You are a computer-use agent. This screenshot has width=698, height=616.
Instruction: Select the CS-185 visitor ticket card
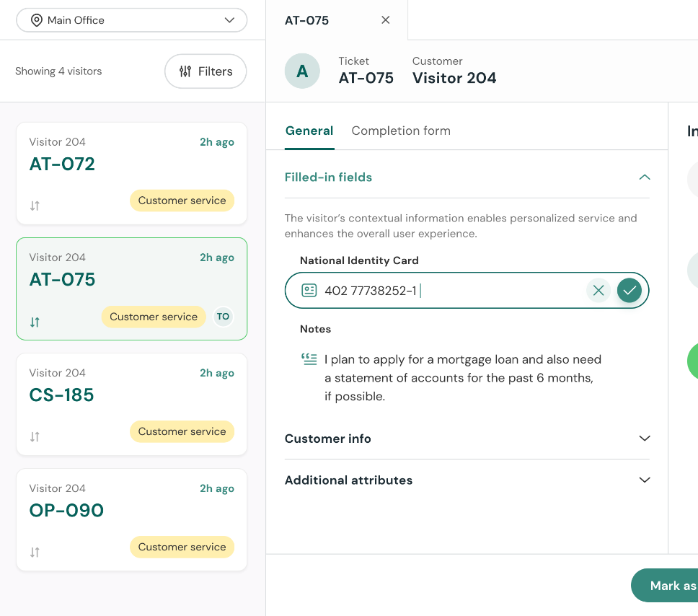tap(131, 395)
